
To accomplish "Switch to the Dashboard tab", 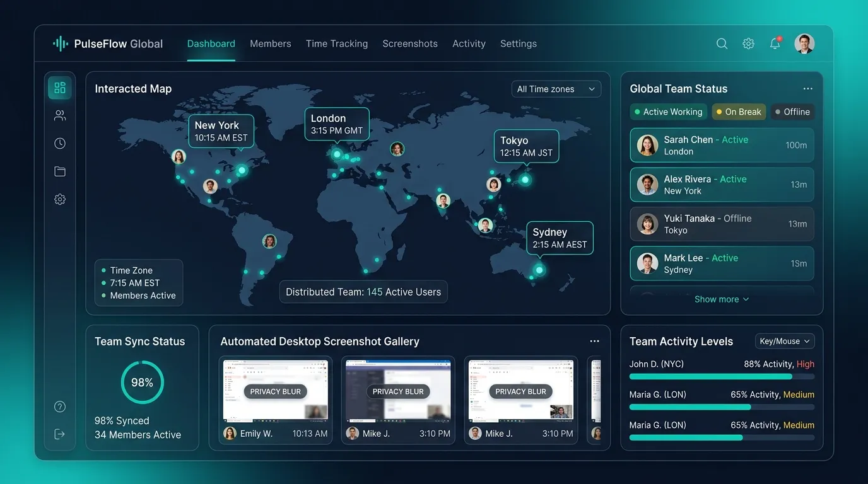I will click(211, 43).
